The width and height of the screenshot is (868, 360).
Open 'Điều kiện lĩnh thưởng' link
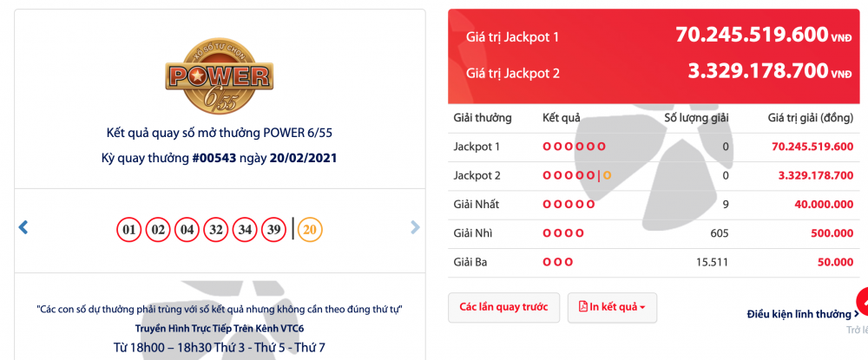click(x=803, y=314)
